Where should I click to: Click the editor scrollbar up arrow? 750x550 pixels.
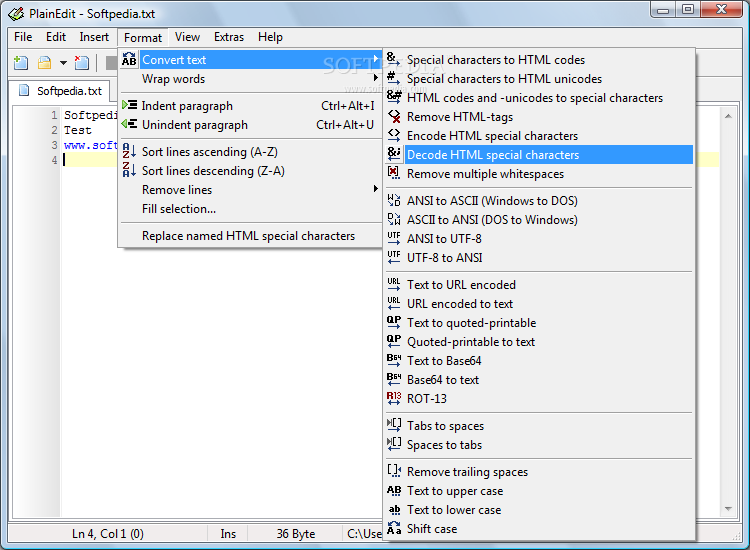[x=728, y=116]
